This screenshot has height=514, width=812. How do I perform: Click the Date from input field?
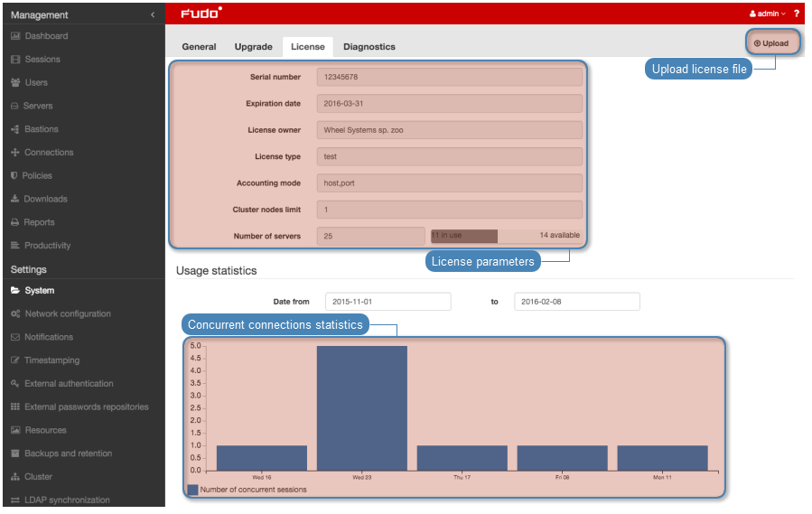[387, 302]
